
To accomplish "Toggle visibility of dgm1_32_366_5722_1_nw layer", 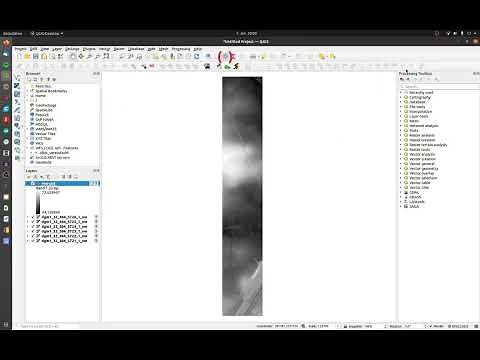I will (33, 236).
